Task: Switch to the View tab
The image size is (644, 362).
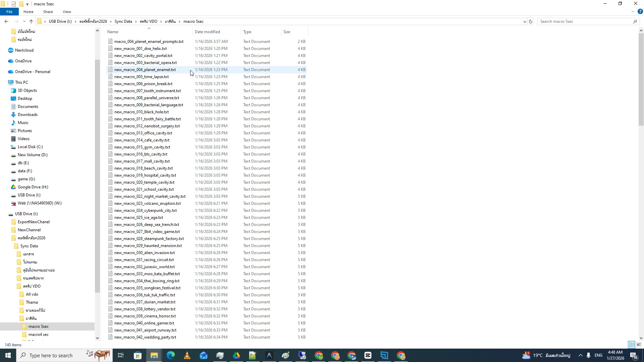Action: click(x=67, y=12)
